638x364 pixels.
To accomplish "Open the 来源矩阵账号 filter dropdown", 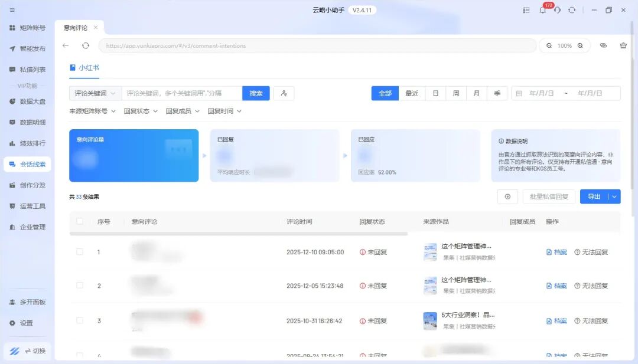I will [x=92, y=111].
